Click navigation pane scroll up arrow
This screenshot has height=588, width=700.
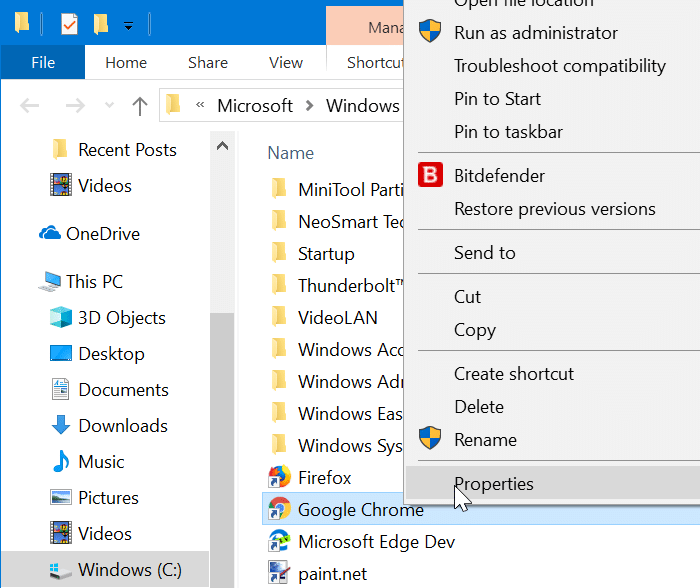click(x=222, y=146)
